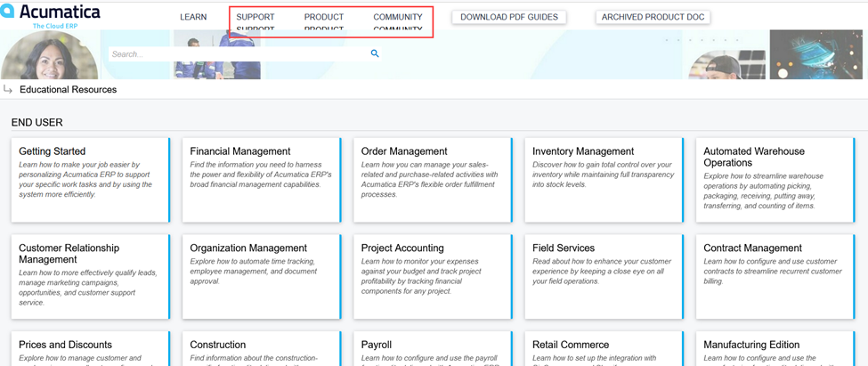
Task: Open the Financial Management card
Action: tap(262, 180)
